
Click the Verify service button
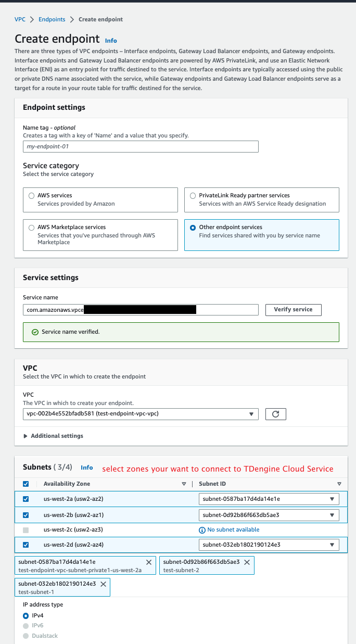tap(293, 310)
